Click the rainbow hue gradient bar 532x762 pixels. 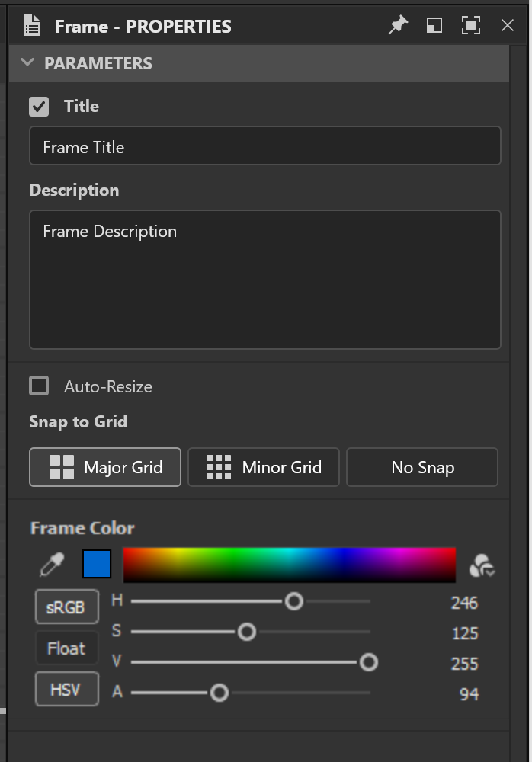[290, 565]
